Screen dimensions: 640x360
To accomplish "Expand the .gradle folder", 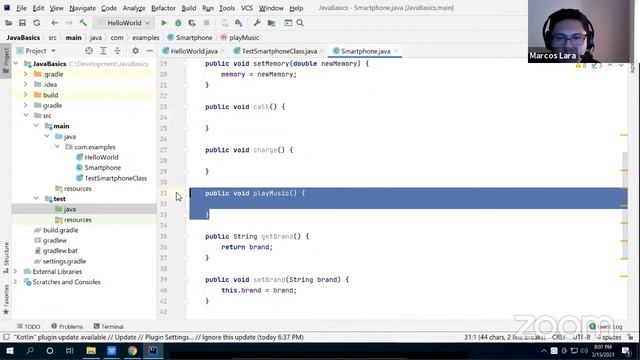I will click(x=26, y=74).
